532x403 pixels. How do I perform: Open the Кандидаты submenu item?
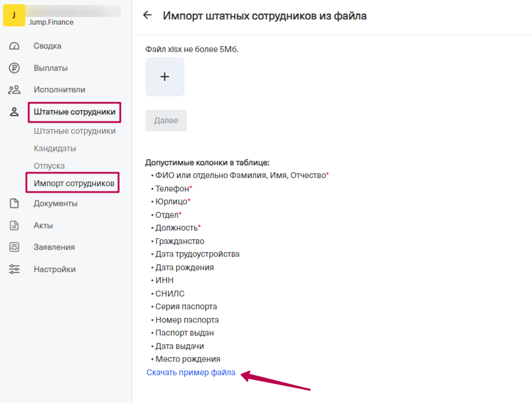(x=55, y=148)
